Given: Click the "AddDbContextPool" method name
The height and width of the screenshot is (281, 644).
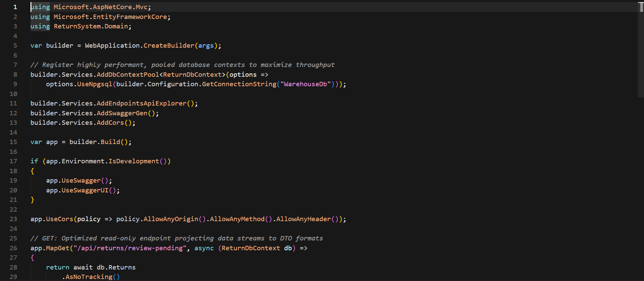Looking at the screenshot, I should (x=128, y=75).
